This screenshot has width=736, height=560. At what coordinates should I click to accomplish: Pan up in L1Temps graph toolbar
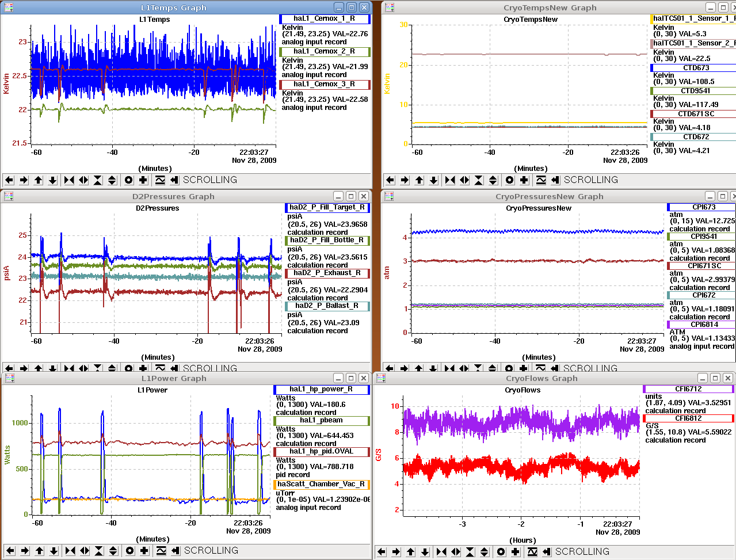click(39, 180)
